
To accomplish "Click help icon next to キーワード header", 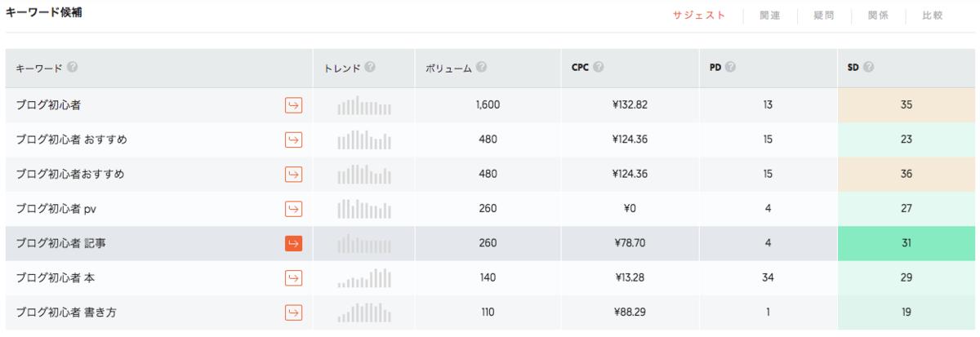I will (72, 68).
